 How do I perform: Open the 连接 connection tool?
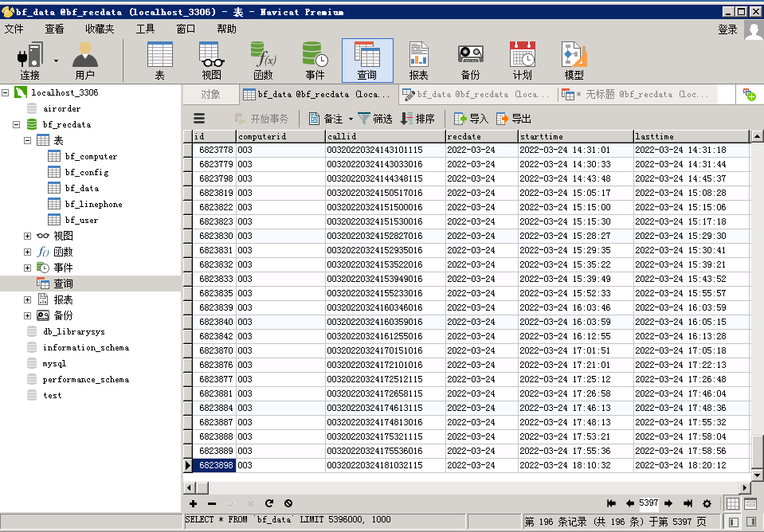click(x=29, y=61)
